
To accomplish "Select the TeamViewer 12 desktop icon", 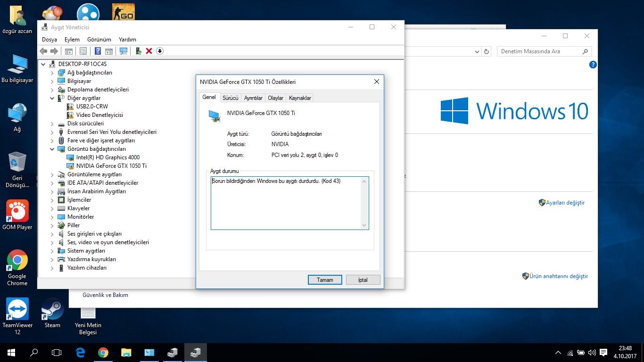I will [17, 316].
